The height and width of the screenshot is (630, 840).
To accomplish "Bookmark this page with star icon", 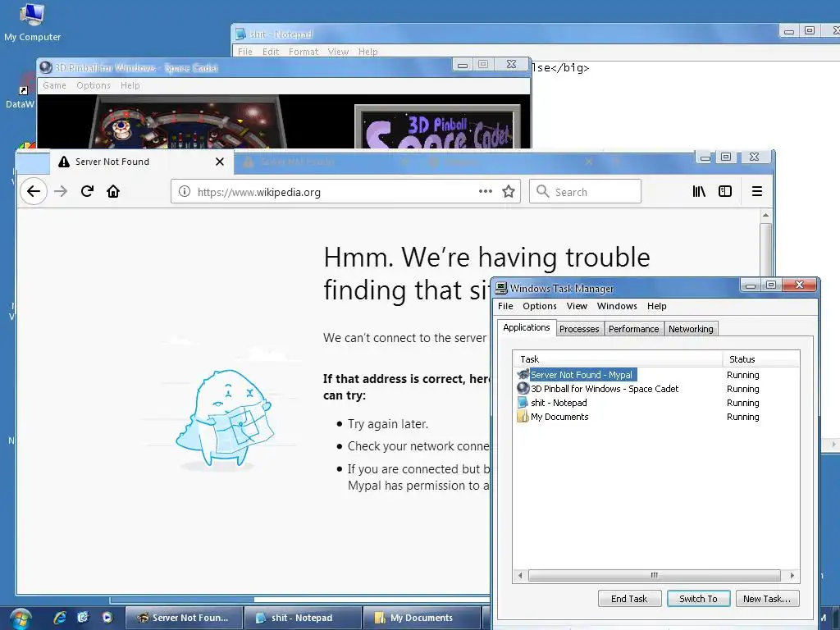I will [509, 191].
